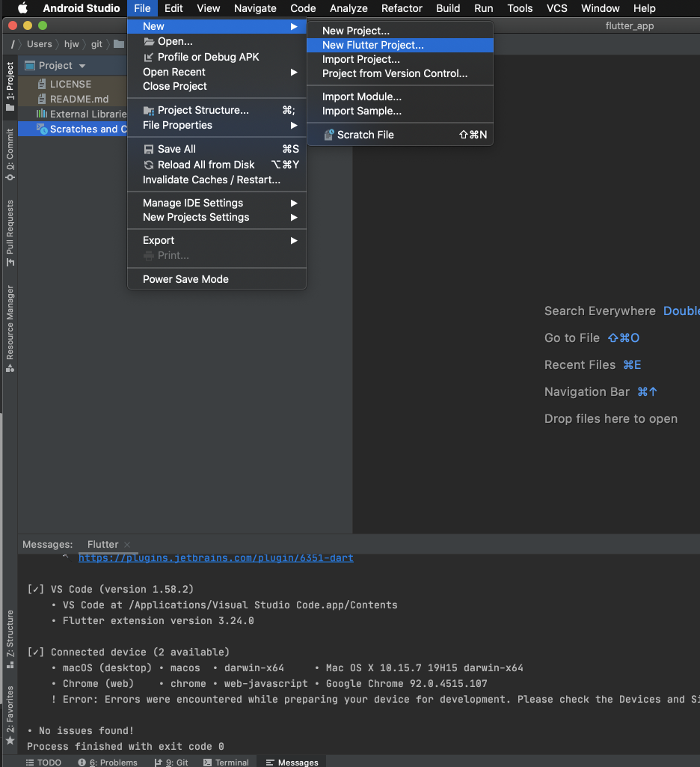The width and height of the screenshot is (700, 767).
Task: Open the Terminal tool window
Action: click(x=226, y=762)
